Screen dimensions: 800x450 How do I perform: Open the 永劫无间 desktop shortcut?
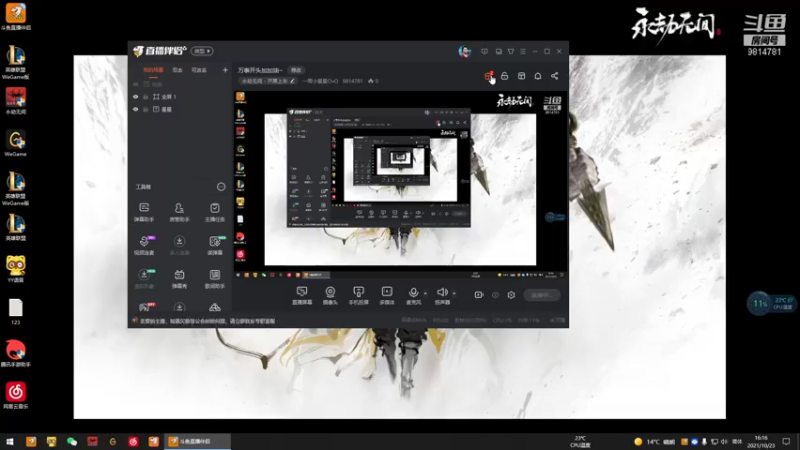[x=16, y=101]
